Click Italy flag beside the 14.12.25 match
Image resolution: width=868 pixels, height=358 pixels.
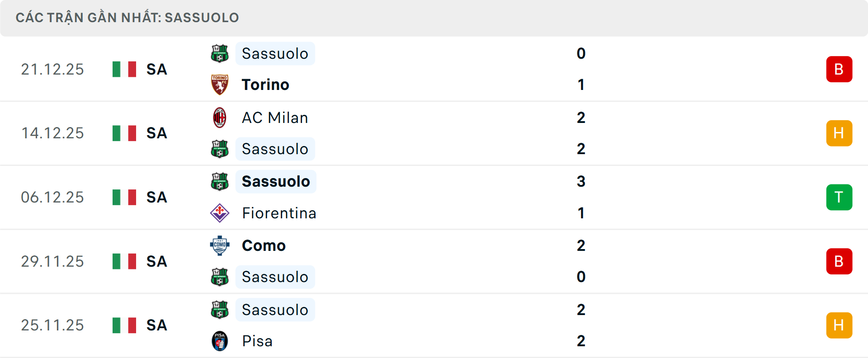coord(124,133)
